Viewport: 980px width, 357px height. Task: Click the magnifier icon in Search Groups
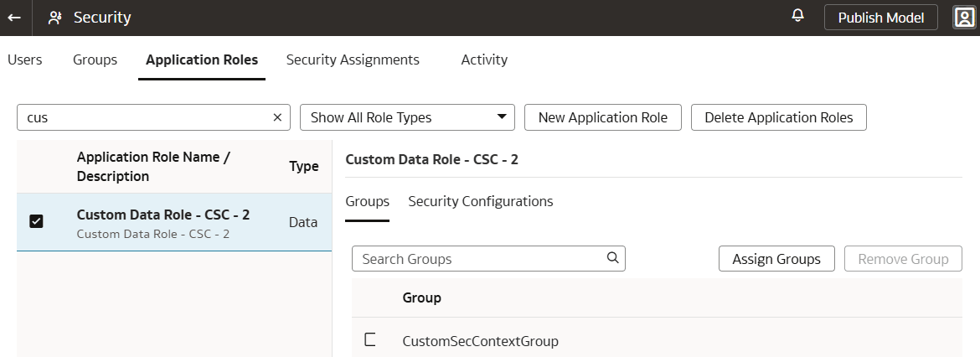click(612, 258)
